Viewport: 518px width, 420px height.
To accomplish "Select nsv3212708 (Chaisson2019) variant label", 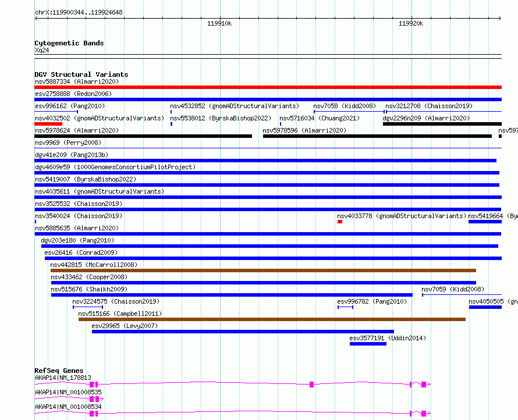I will 429,106.
